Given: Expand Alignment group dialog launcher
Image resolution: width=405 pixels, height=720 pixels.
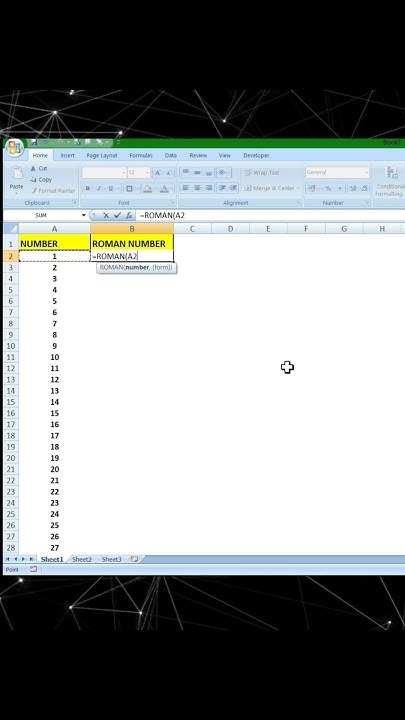Looking at the screenshot, I should (299, 202).
